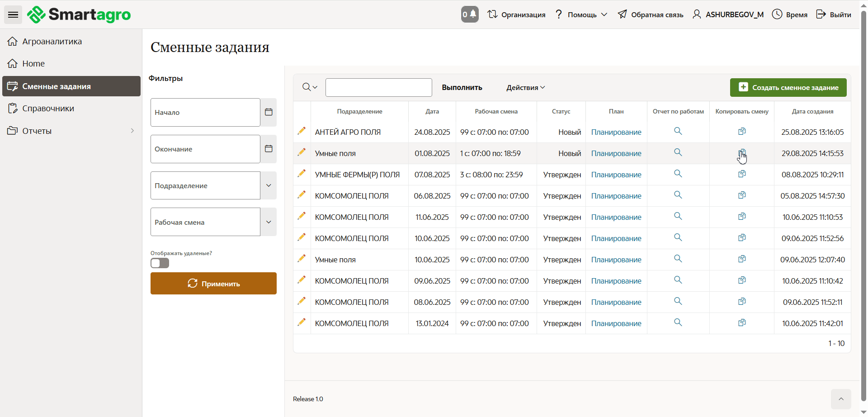Open calendar picker for Начало field
Viewport: 868px width, 417px height.
pos(269,112)
